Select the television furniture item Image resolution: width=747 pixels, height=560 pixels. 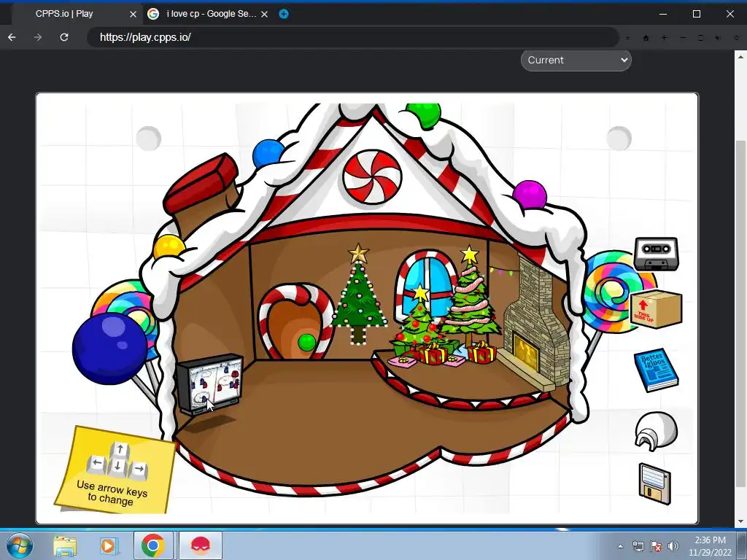(209, 384)
